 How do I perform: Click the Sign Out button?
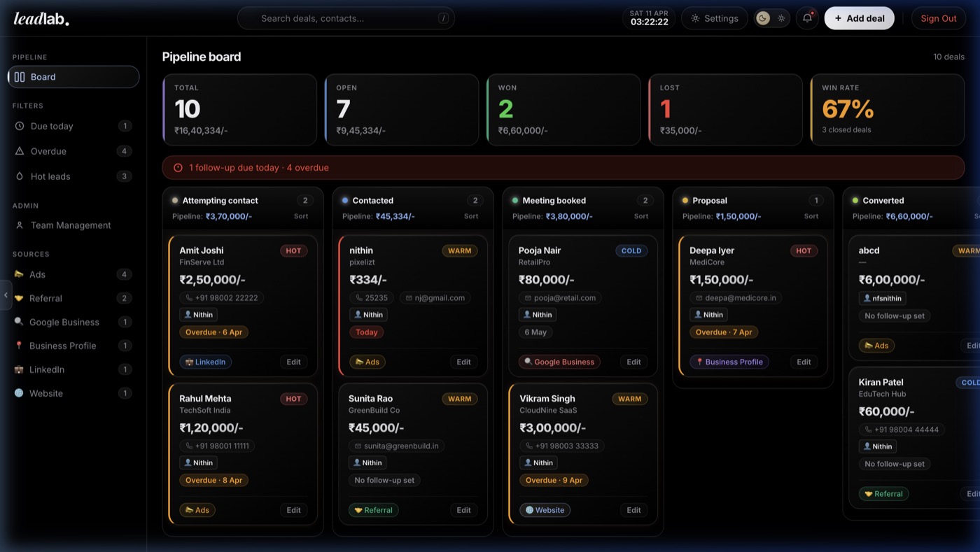pyautogui.click(x=938, y=18)
